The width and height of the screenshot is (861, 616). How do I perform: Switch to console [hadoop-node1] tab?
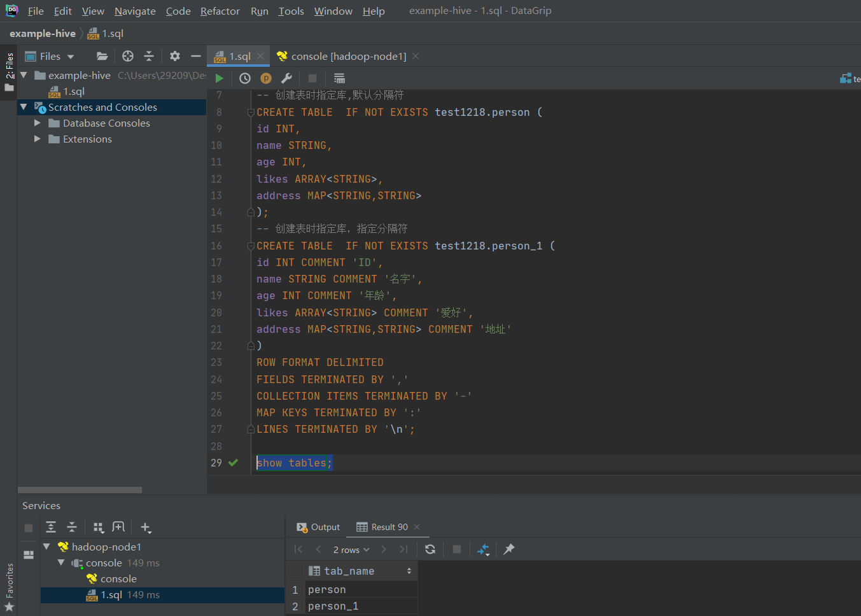[348, 56]
